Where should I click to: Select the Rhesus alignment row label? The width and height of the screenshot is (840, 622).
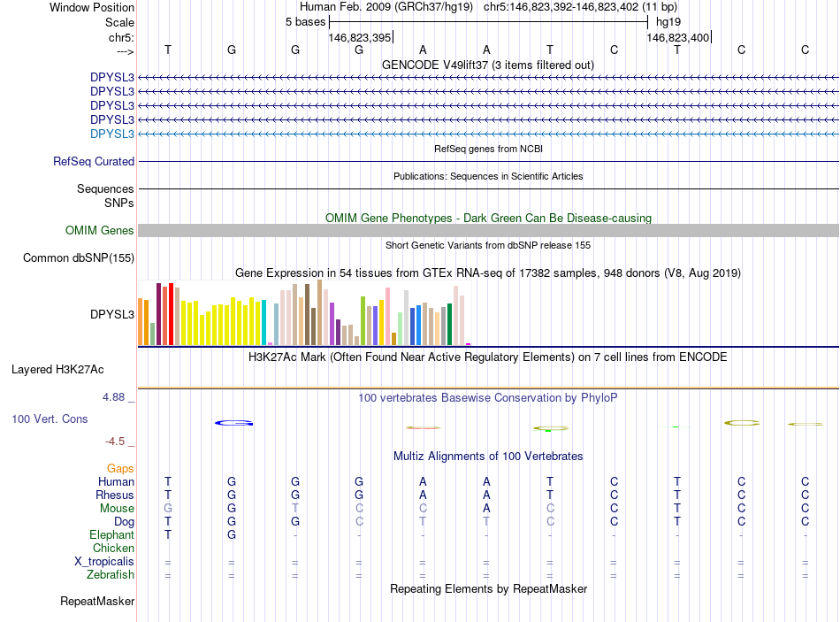(115, 495)
